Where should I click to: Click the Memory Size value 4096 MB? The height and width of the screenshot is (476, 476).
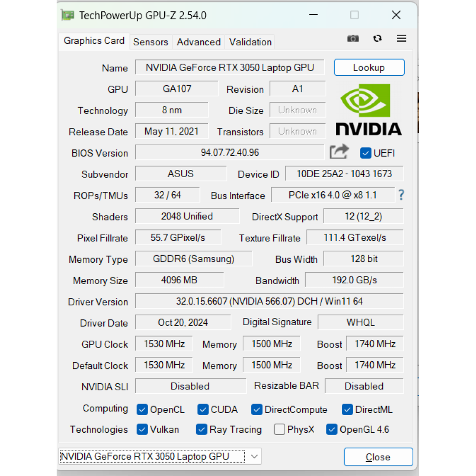click(179, 280)
